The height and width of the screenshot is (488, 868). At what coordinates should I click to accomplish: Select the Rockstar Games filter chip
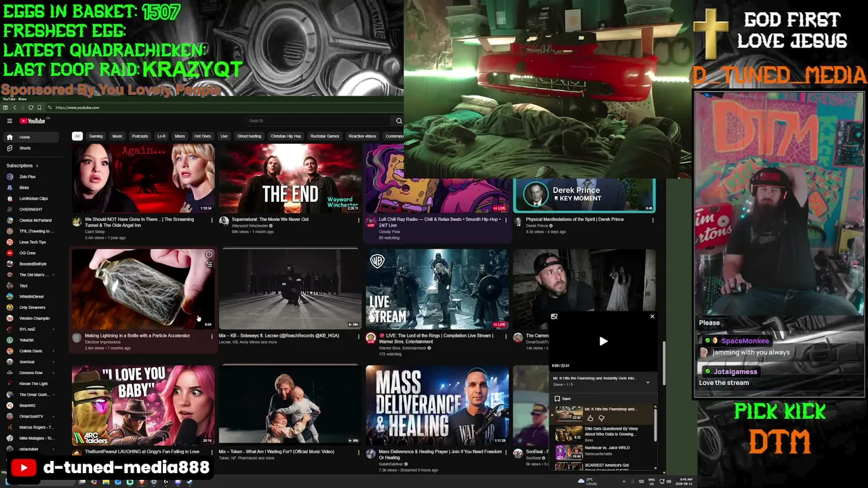(325, 136)
